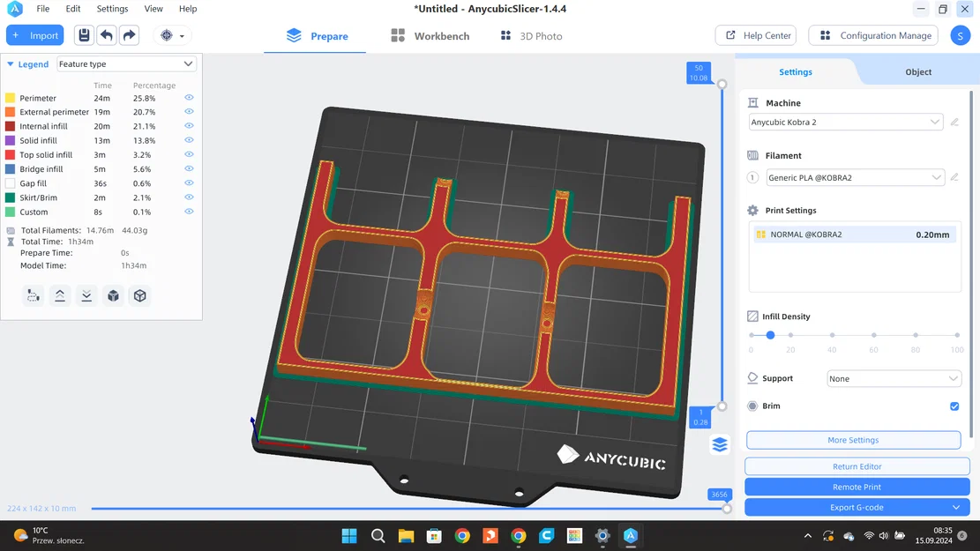This screenshot has width=980, height=551.
Task: Toggle External perimeter visibility eye
Action: pos(189,112)
